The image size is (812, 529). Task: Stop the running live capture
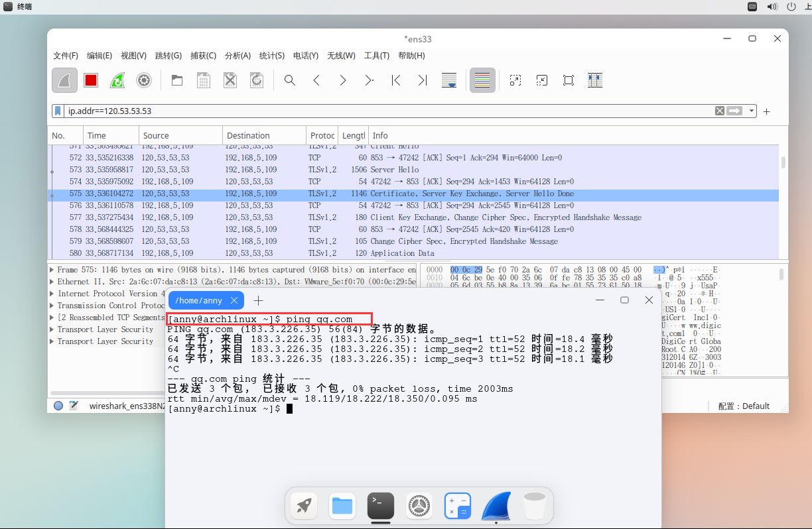(x=91, y=80)
